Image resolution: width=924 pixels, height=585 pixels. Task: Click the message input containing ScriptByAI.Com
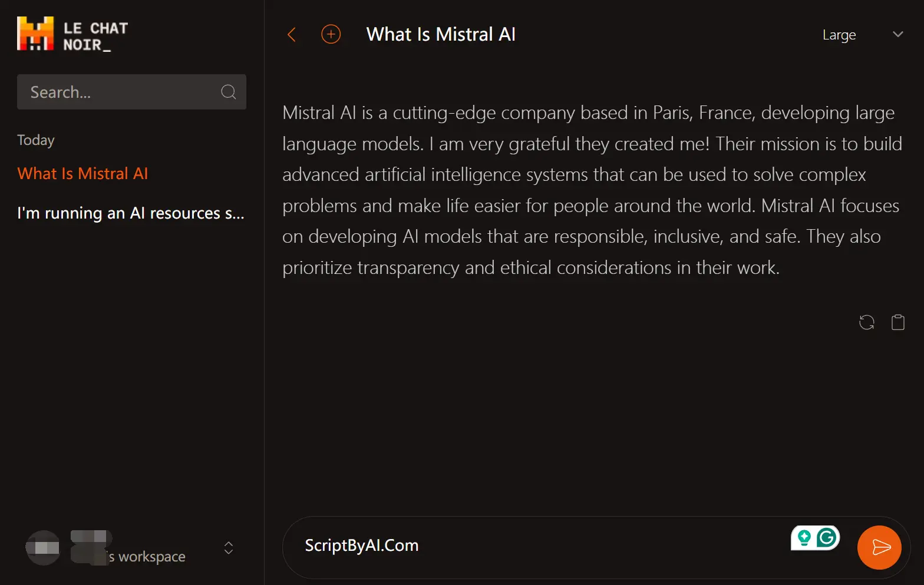[530, 546]
